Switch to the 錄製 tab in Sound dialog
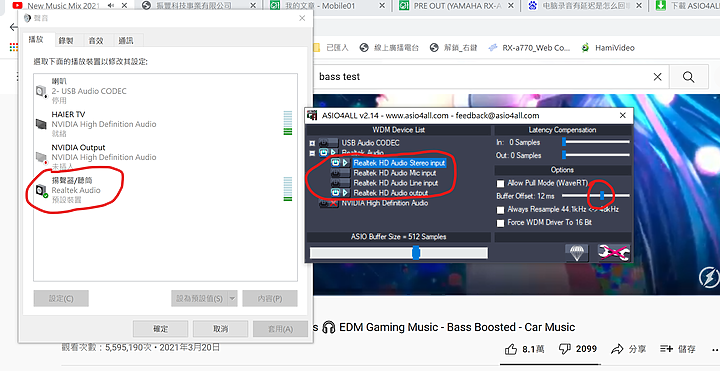This screenshot has height=371, width=720. coord(66,40)
